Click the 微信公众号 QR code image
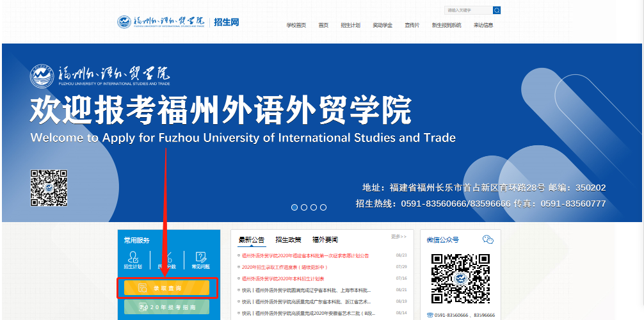 460,279
